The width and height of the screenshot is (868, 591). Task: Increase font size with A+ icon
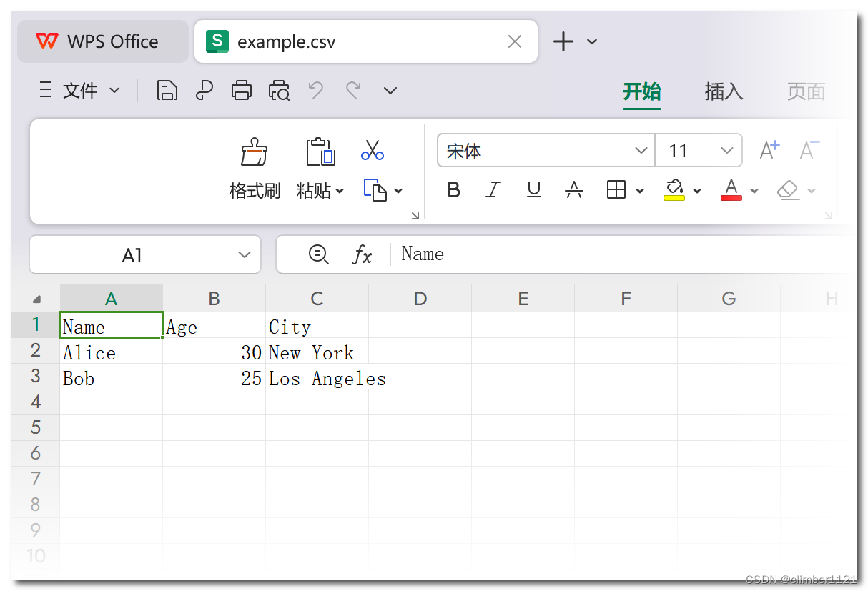pyautogui.click(x=769, y=150)
